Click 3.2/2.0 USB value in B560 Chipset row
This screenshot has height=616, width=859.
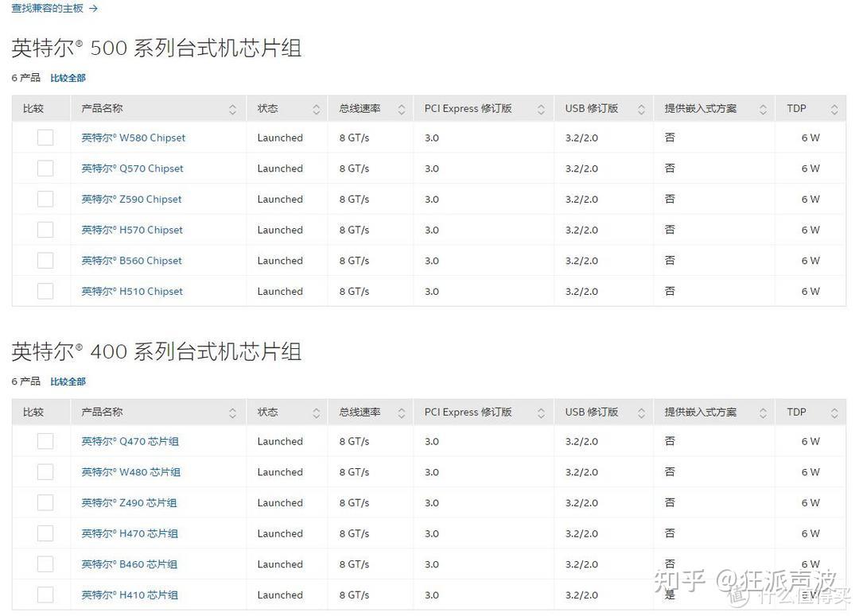[581, 261]
